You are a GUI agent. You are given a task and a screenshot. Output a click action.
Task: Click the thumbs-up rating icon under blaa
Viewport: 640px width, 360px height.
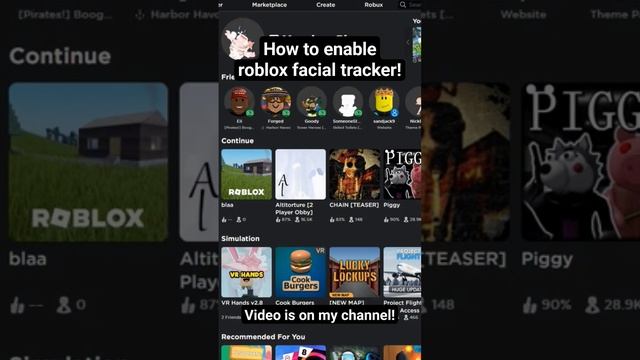click(x=224, y=220)
